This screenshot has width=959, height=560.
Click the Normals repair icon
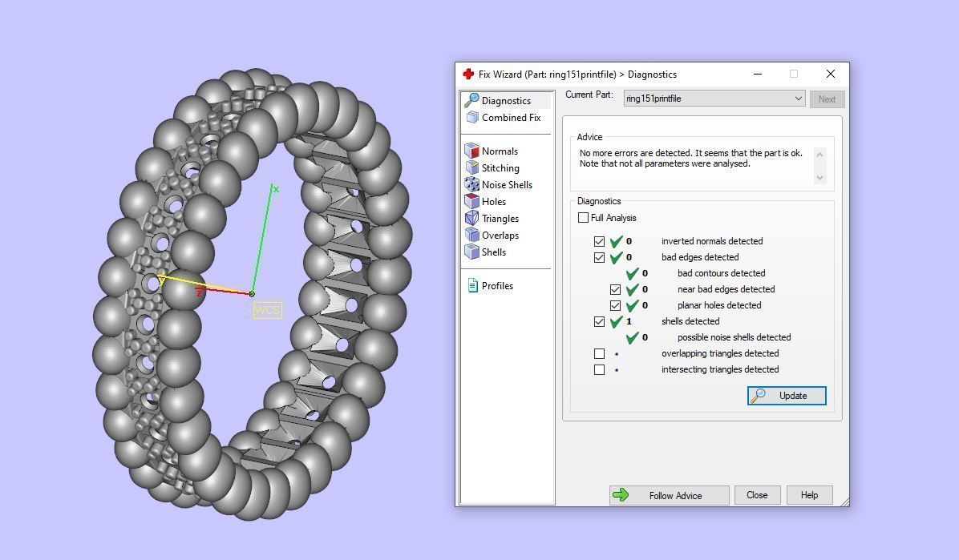click(x=471, y=151)
